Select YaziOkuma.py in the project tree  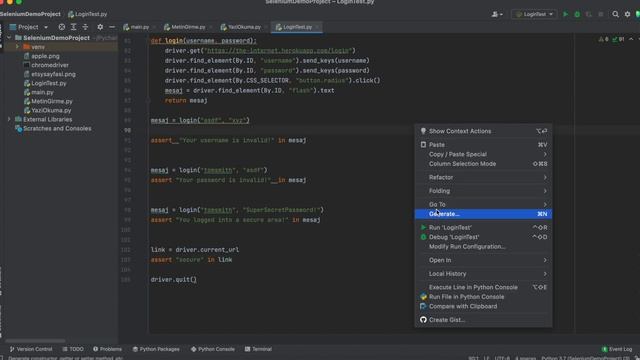tap(51, 110)
